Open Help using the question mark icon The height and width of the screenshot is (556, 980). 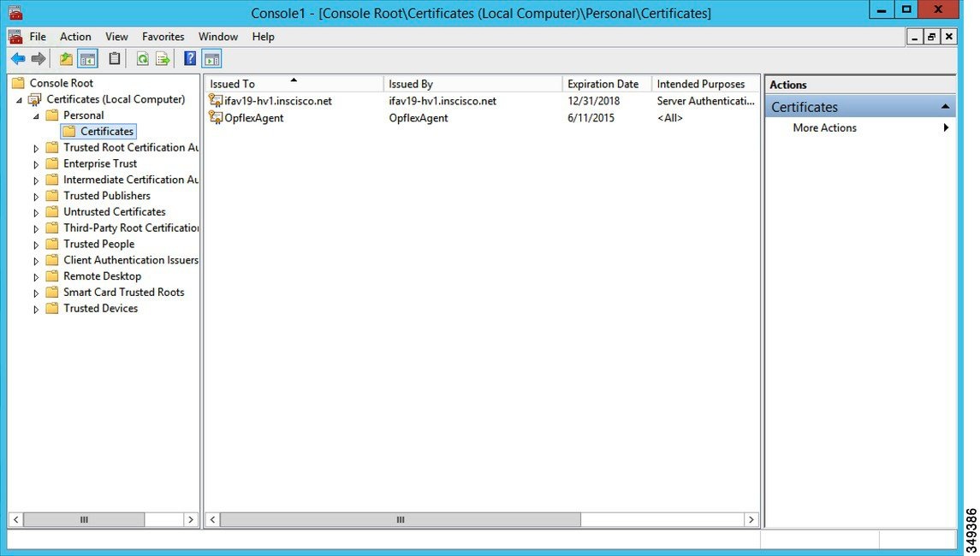tap(189, 58)
